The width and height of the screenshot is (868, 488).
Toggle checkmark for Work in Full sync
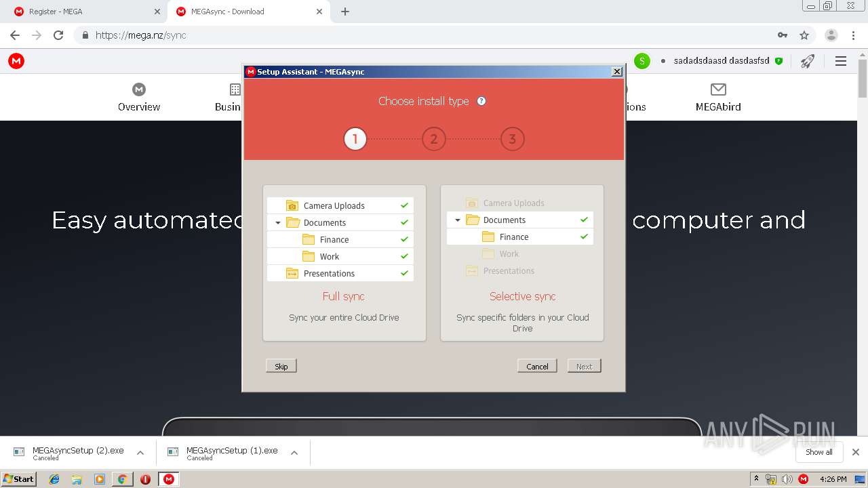click(x=404, y=256)
